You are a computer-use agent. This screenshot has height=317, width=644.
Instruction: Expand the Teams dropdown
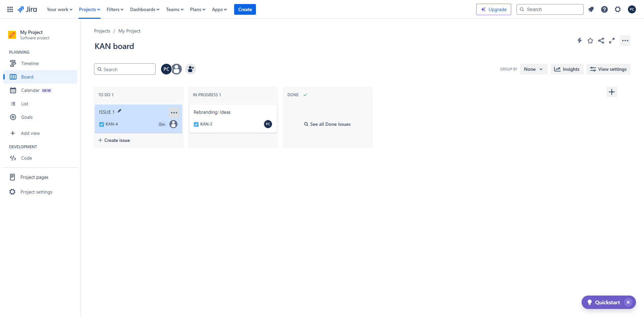(175, 9)
